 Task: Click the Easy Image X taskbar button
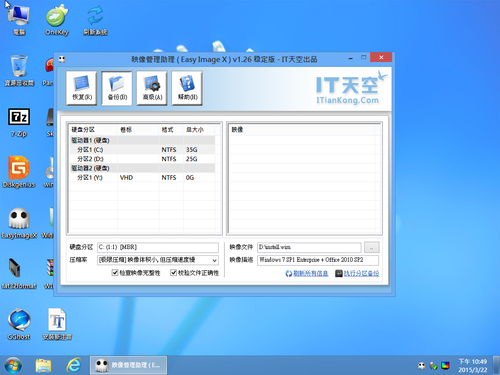pyautogui.click(x=128, y=365)
